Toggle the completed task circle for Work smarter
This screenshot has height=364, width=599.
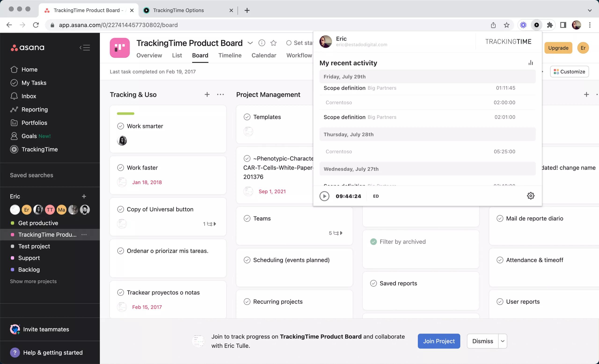[121, 125]
